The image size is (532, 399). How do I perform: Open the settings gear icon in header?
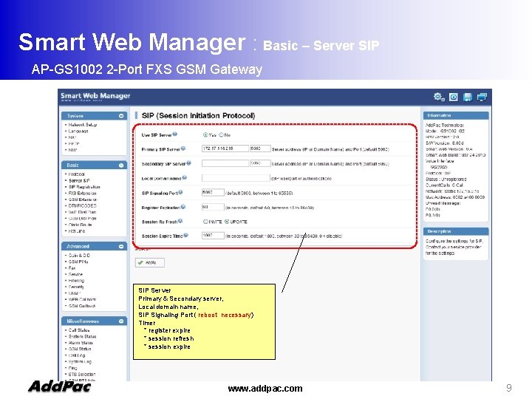click(439, 97)
